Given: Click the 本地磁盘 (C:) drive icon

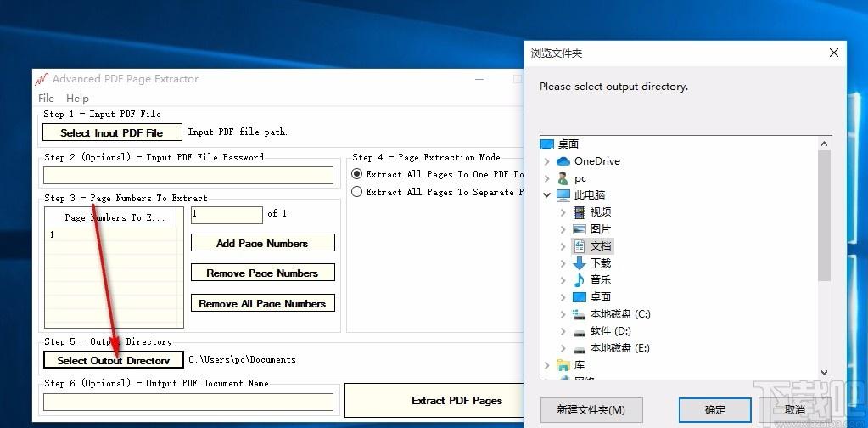Looking at the screenshot, I should coord(579,314).
